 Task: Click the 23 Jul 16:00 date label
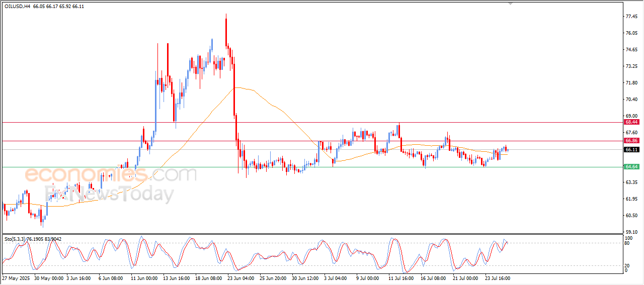point(498,278)
